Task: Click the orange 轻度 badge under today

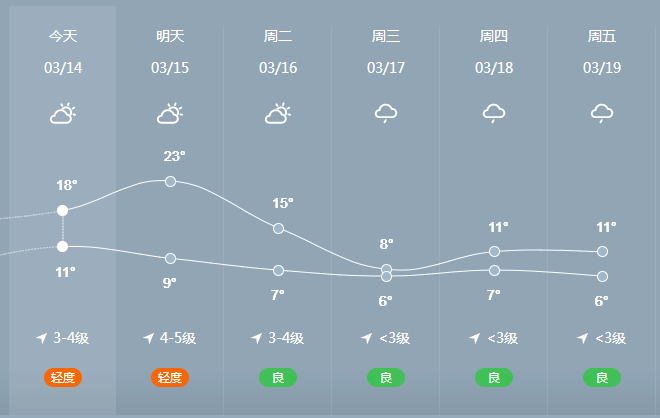Action: (x=63, y=378)
